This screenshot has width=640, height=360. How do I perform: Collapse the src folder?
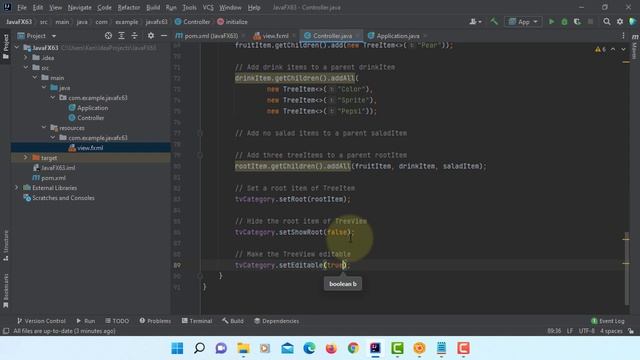click(26, 67)
